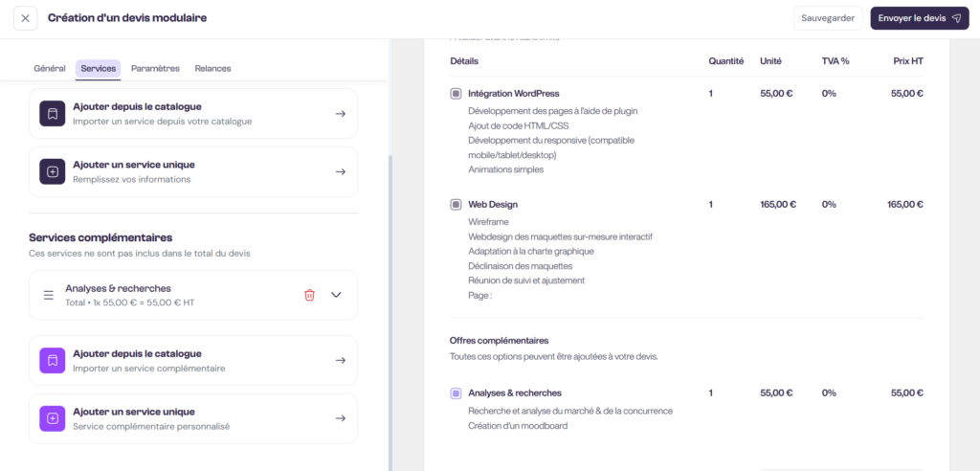Click the dark plus icon for service unique
Image resolution: width=980 pixels, height=471 pixels.
click(x=53, y=171)
